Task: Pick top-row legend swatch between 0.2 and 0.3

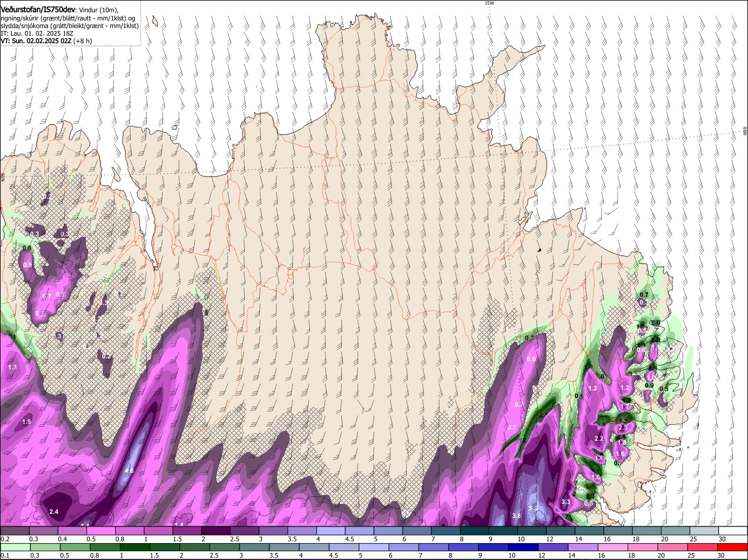Action: (x=15, y=530)
